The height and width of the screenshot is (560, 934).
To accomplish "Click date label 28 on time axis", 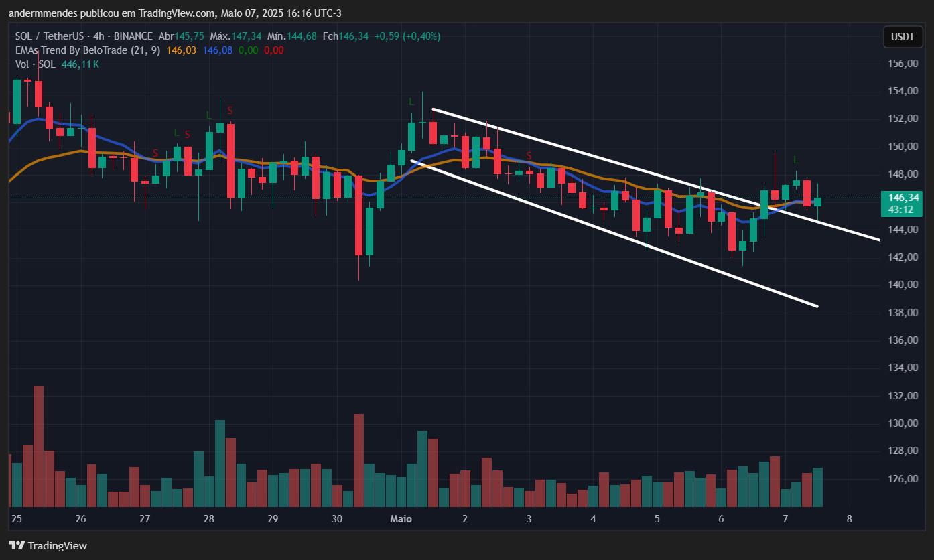I will pyautogui.click(x=209, y=519).
